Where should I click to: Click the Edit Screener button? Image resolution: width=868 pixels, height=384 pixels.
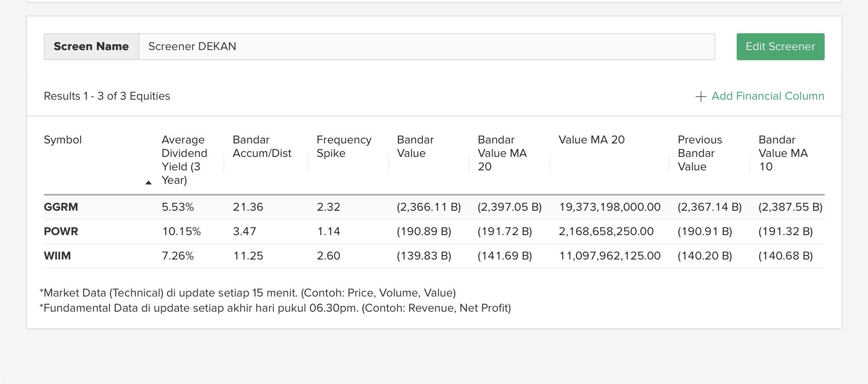pyautogui.click(x=780, y=47)
